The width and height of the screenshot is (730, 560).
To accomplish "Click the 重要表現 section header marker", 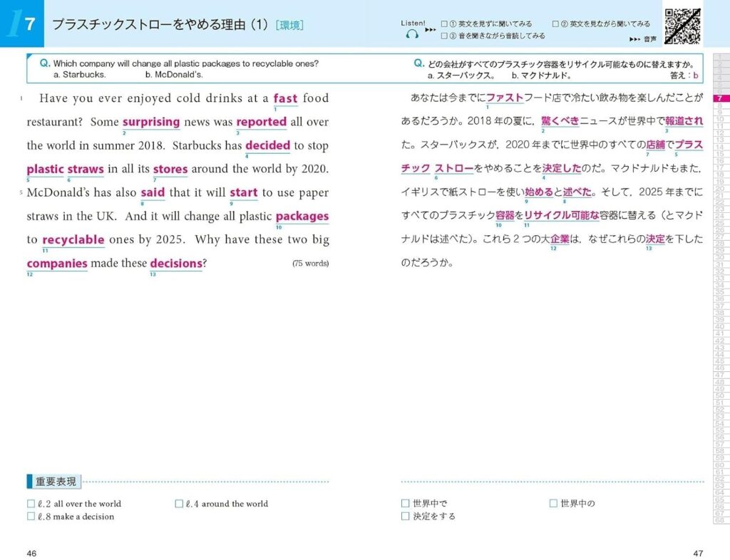I will [x=54, y=482].
